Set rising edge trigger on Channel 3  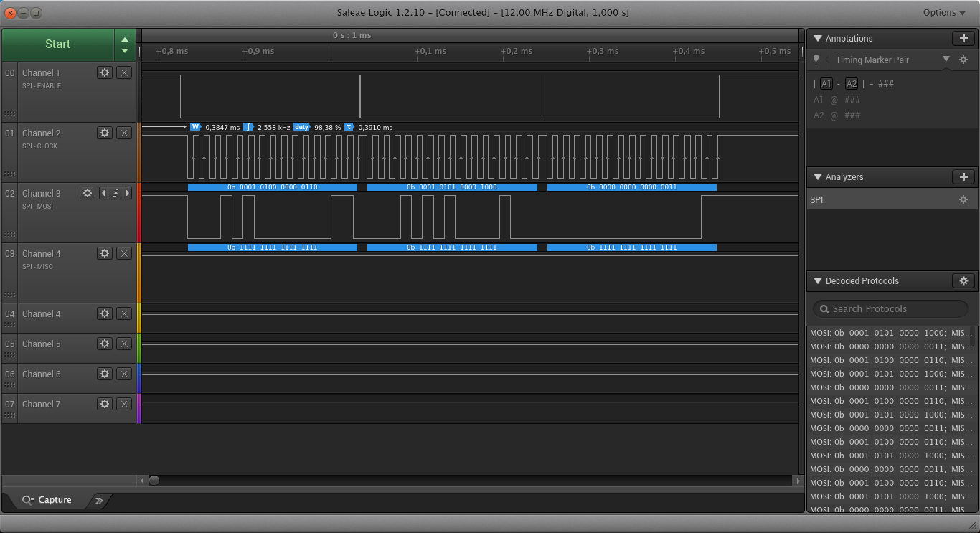click(115, 193)
